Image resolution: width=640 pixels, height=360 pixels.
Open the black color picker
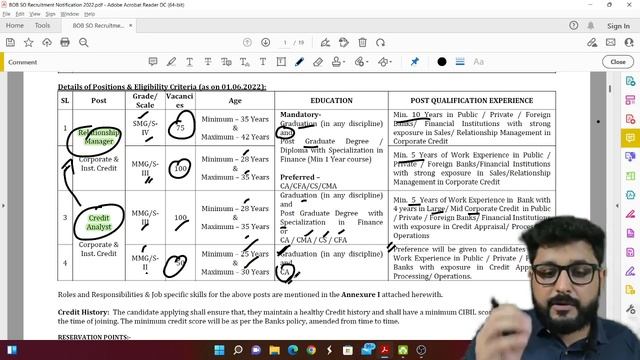coord(442,62)
